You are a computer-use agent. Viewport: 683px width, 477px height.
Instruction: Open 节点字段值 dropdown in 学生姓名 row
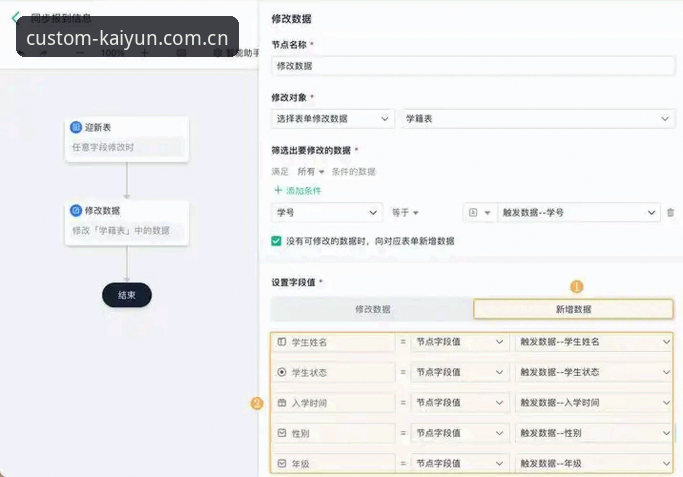point(460,342)
